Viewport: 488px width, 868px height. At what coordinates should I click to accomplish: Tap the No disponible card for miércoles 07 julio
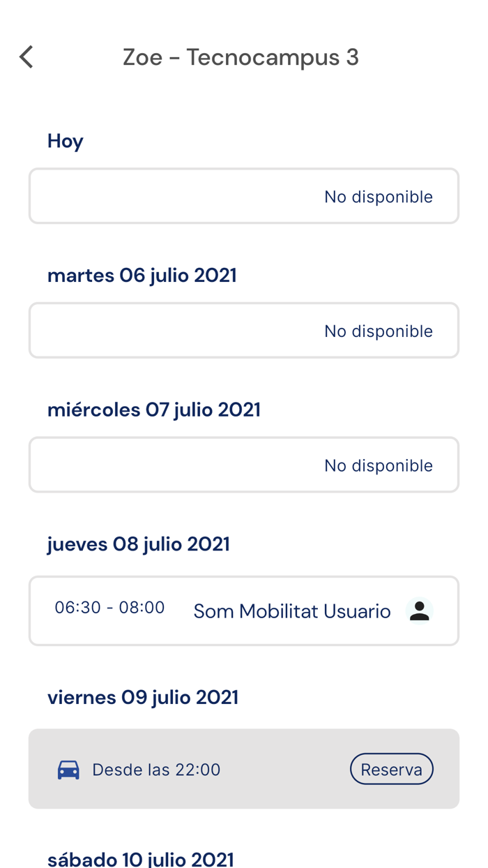click(244, 465)
